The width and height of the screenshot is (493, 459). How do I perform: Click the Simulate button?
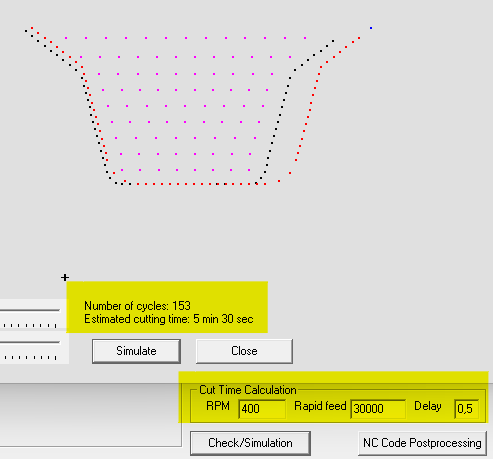click(x=136, y=351)
